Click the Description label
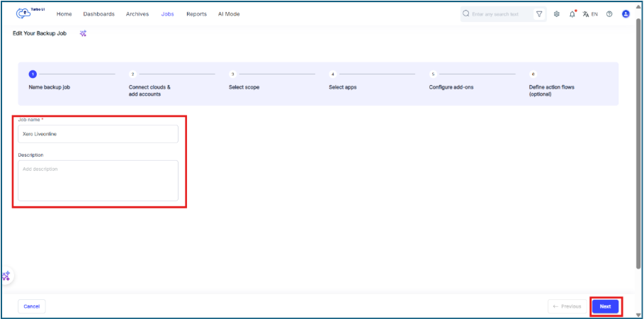Screen dimensions: 644x319 [x=30, y=155]
